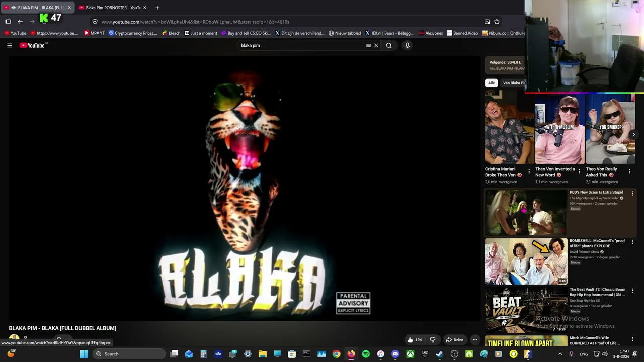Close the 'Blaka Pim PORNOSTER' tab
The width and height of the screenshot is (644, 362).
(x=145, y=8)
